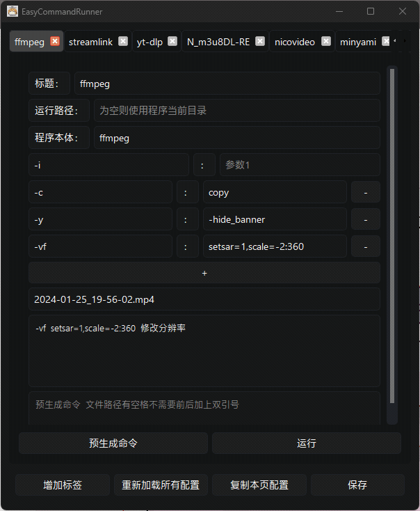Close the ffmpeg tab with its X icon
Image resolution: width=420 pixels, height=511 pixels.
point(55,41)
